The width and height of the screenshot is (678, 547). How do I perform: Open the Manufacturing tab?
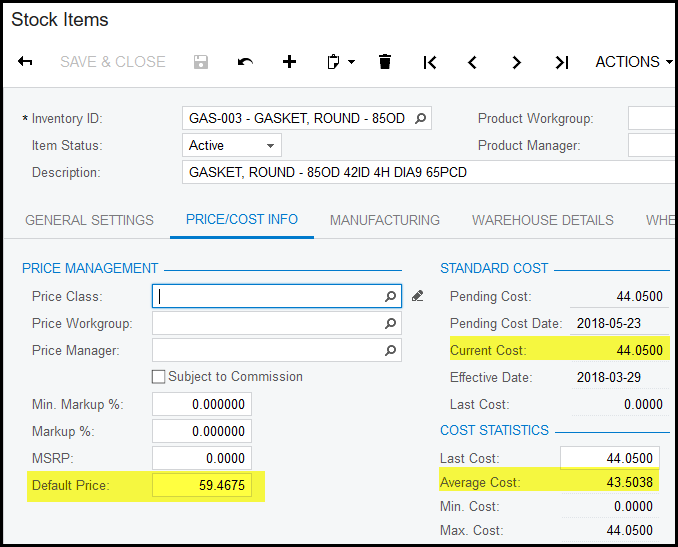pyautogui.click(x=385, y=220)
